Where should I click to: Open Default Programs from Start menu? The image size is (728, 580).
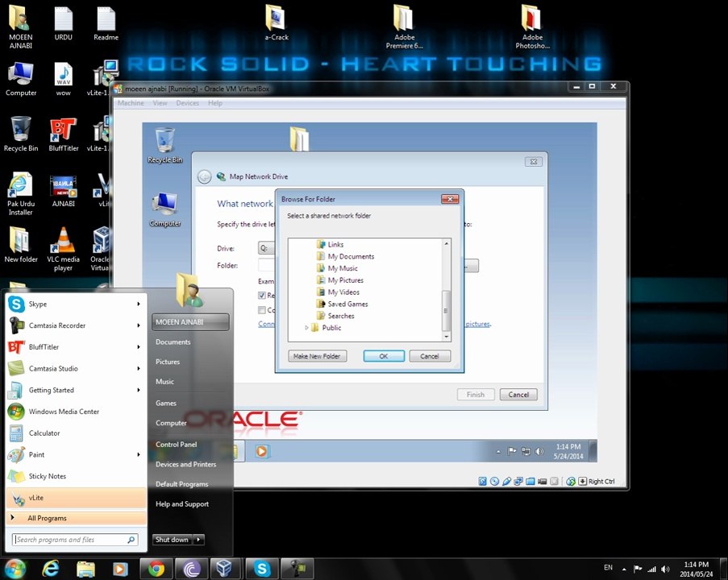[x=182, y=484]
